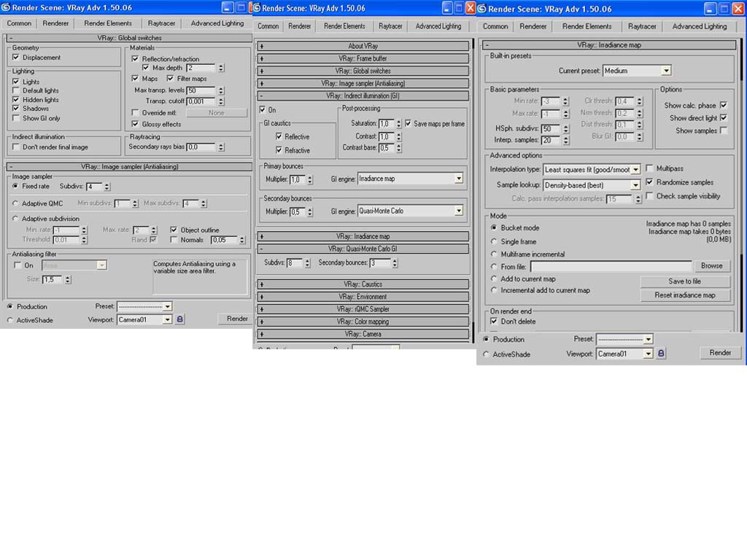Click the From file path field
747x560 pixels.
click(x=611, y=266)
